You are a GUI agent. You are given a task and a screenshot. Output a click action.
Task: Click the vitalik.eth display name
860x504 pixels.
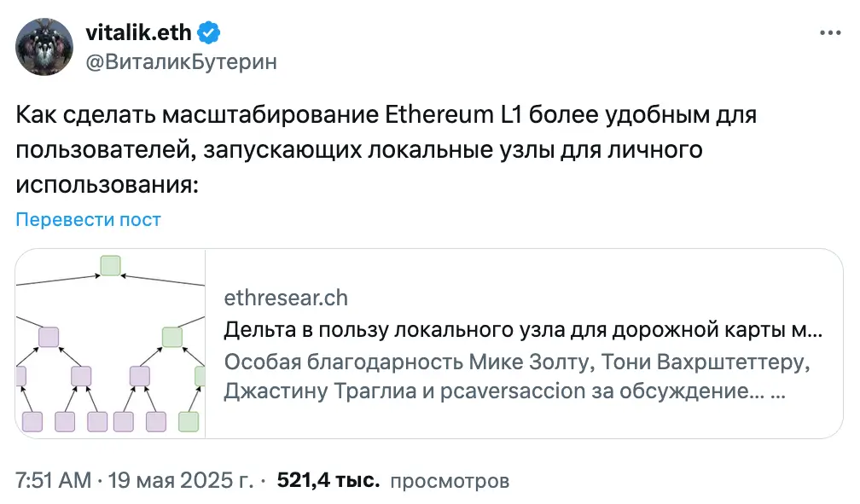(140, 32)
